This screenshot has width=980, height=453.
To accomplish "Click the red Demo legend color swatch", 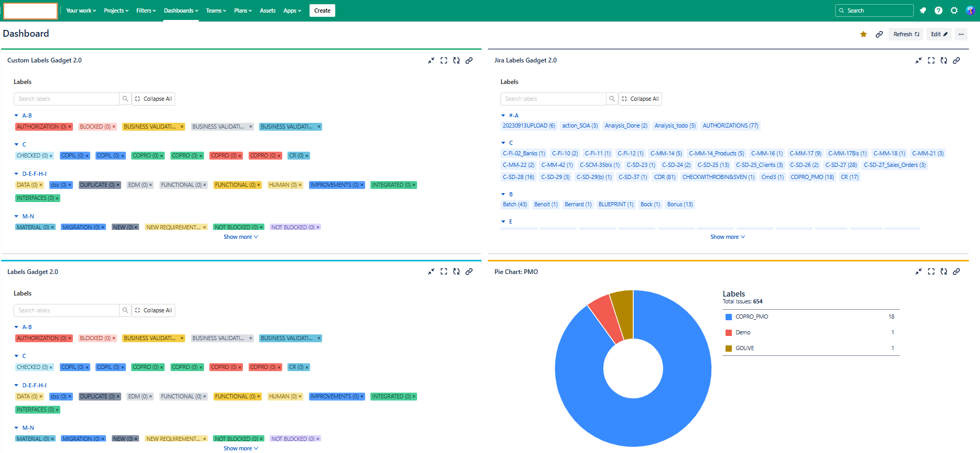I will [x=729, y=333].
